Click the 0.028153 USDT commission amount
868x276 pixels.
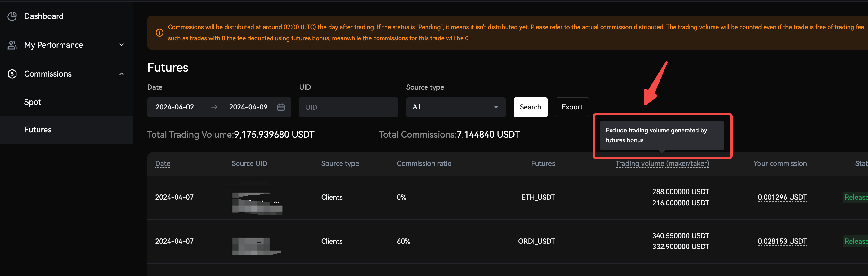point(782,241)
